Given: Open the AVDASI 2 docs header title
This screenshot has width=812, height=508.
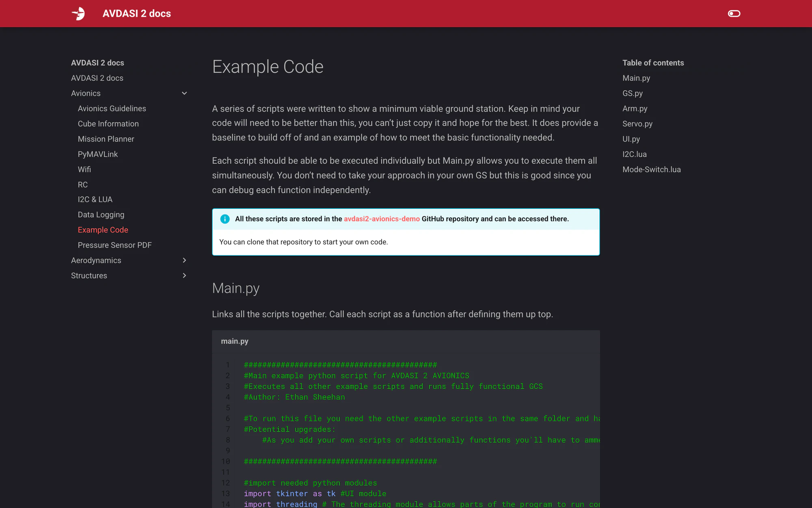Looking at the screenshot, I should pos(137,13).
